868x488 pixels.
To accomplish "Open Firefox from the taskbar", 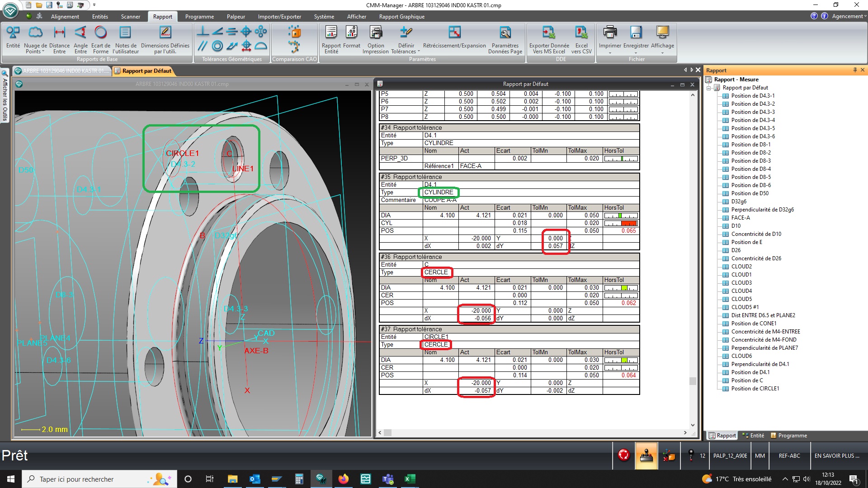I will click(x=344, y=479).
